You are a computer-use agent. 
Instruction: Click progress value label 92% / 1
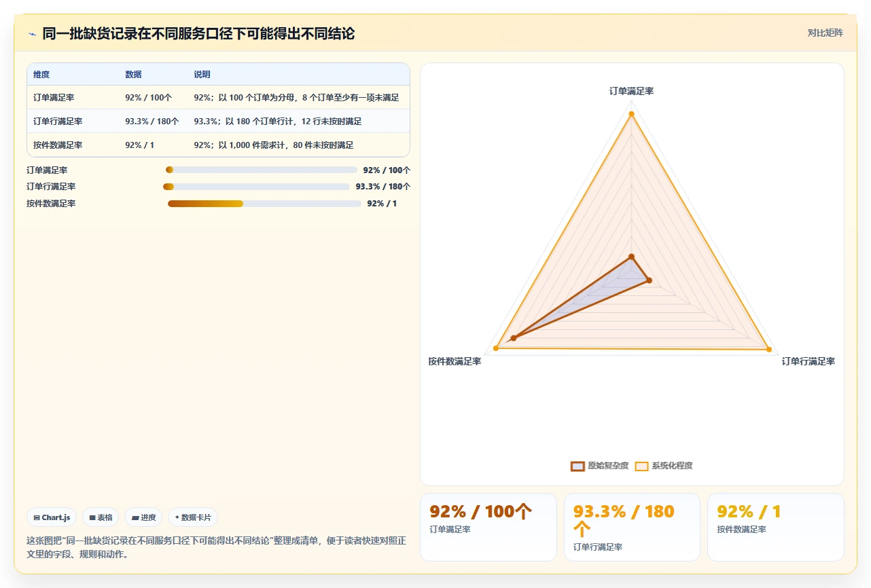tap(382, 204)
